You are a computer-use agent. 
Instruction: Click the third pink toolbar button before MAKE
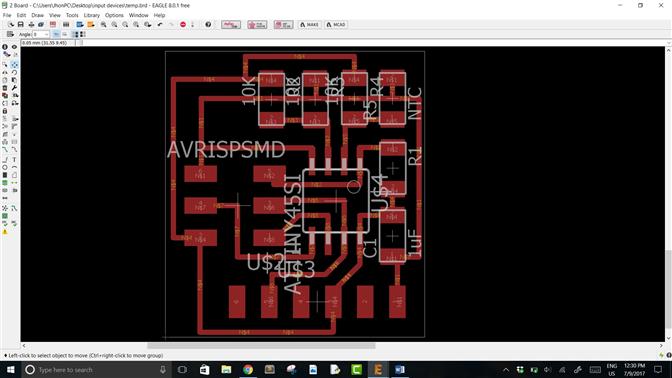[283, 24]
